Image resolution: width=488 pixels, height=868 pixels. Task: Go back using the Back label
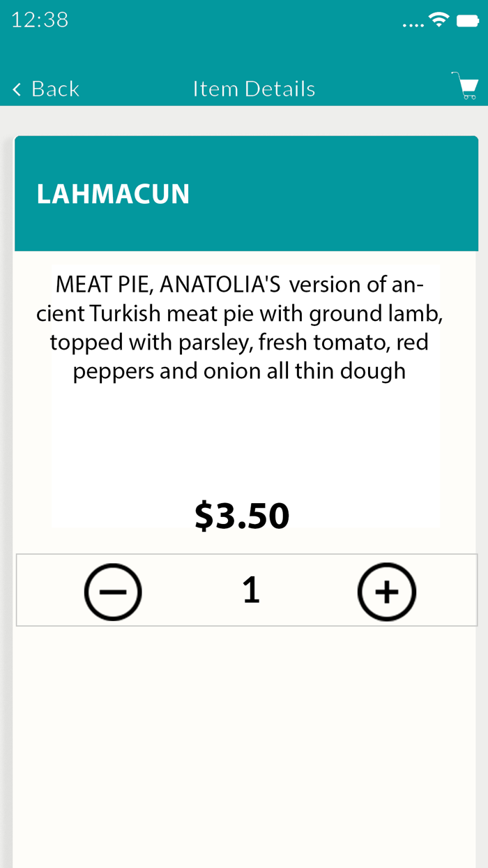55,89
